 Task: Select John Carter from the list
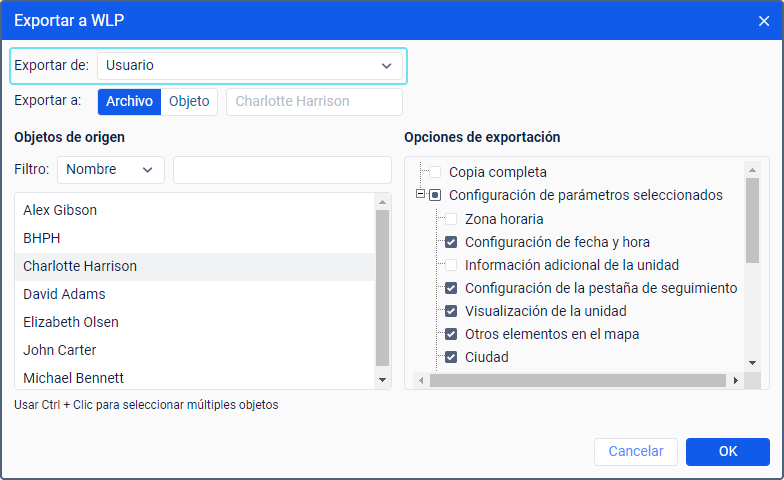pyautogui.click(x=60, y=350)
